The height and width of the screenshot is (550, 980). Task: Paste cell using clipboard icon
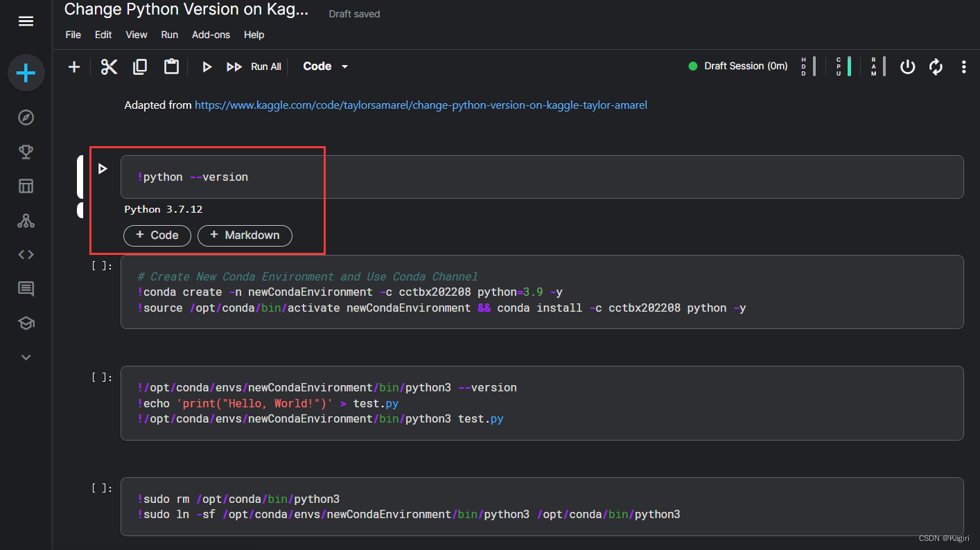171,66
